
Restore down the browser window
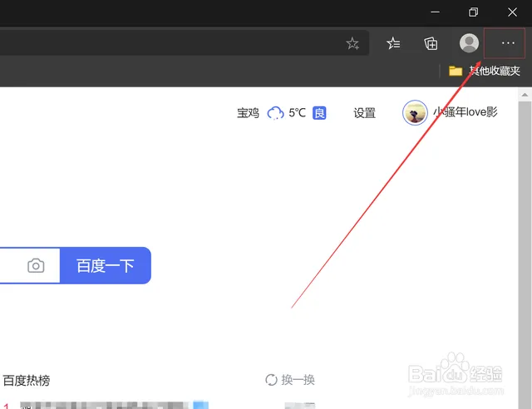(473, 12)
